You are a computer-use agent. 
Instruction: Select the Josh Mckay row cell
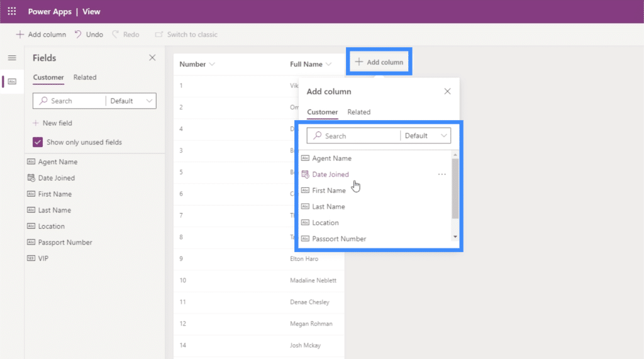[x=305, y=345]
